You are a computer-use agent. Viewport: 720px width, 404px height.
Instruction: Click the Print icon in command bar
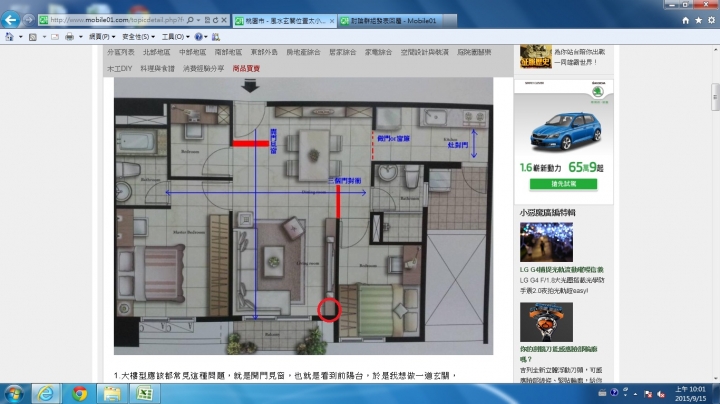click(x=69, y=37)
